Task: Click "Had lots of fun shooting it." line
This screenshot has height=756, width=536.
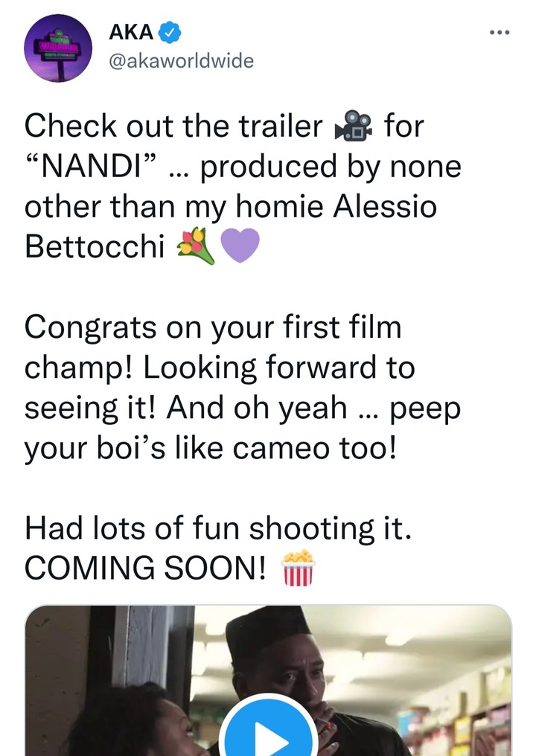Action: tap(218, 528)
